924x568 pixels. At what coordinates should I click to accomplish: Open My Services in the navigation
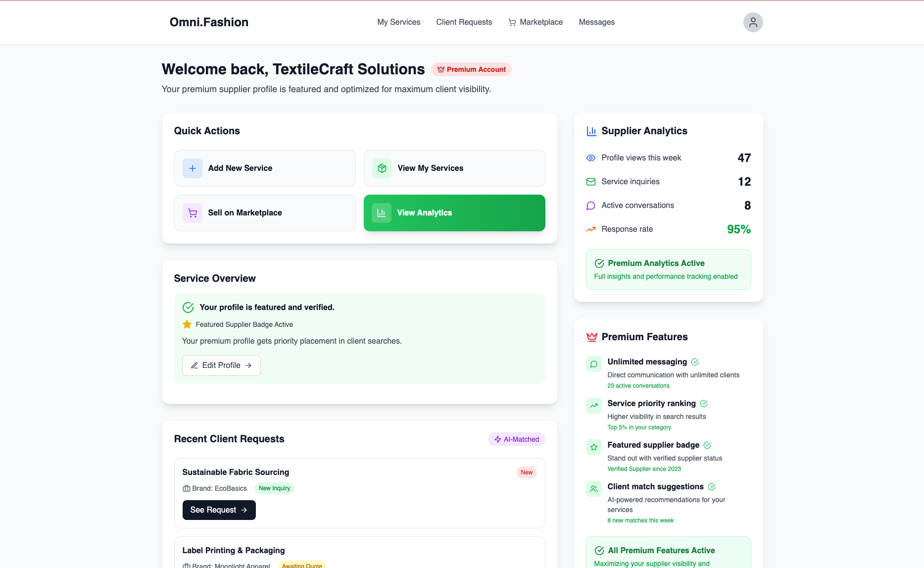click(399, 22)
